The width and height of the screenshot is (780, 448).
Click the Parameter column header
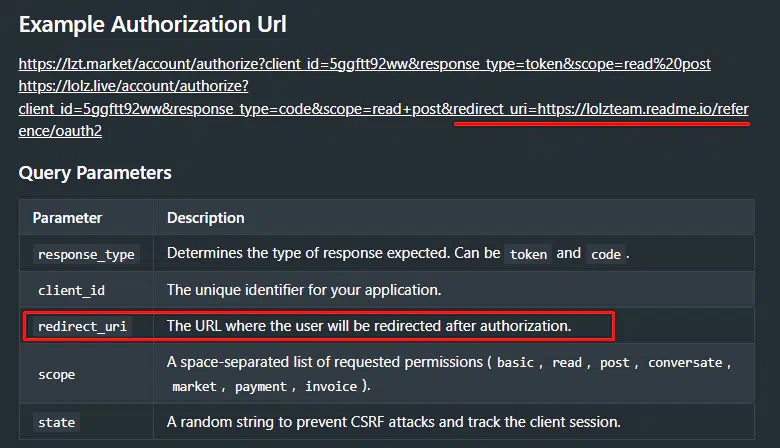67,217
